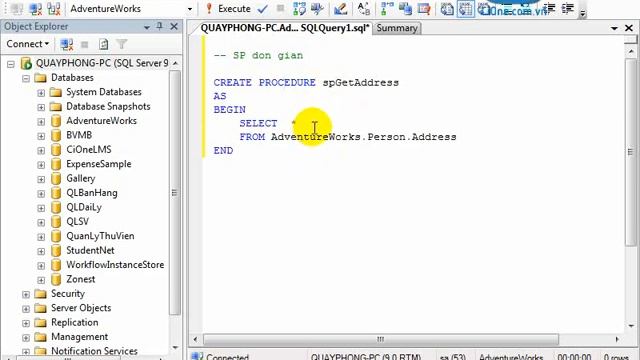Viewport: 640px width, 360px height.
Task: Expand the Security folder
Action: click(26, 294)
